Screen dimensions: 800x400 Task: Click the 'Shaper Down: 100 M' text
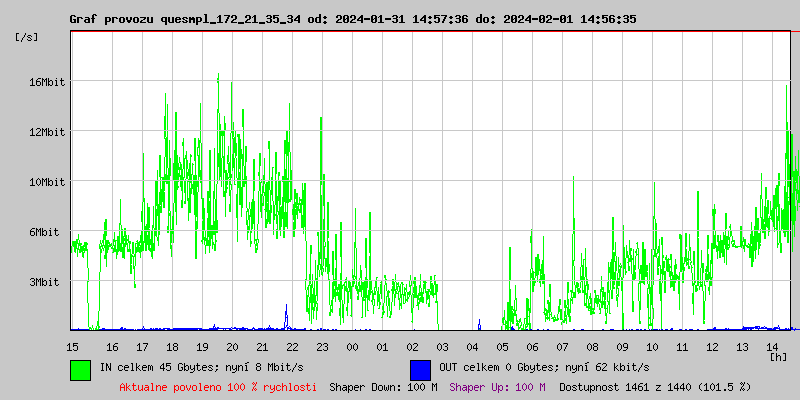click(383, 387)
